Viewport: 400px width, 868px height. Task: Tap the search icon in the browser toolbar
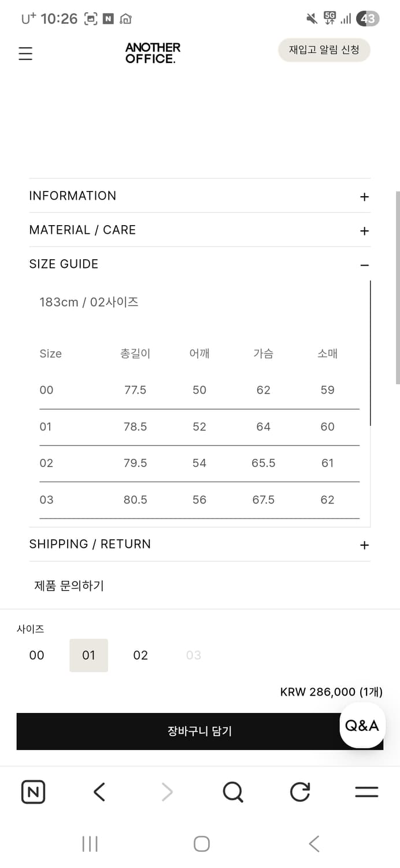[233, 792]
